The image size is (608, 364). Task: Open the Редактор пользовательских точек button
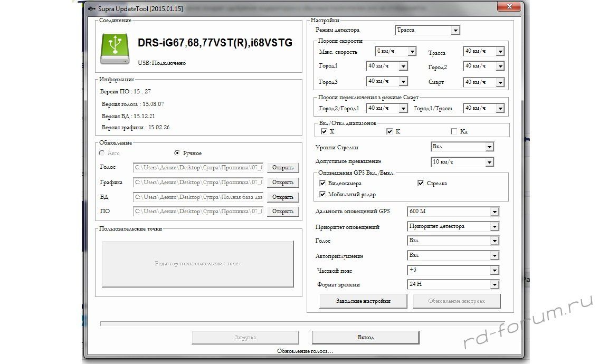point(198,264)
